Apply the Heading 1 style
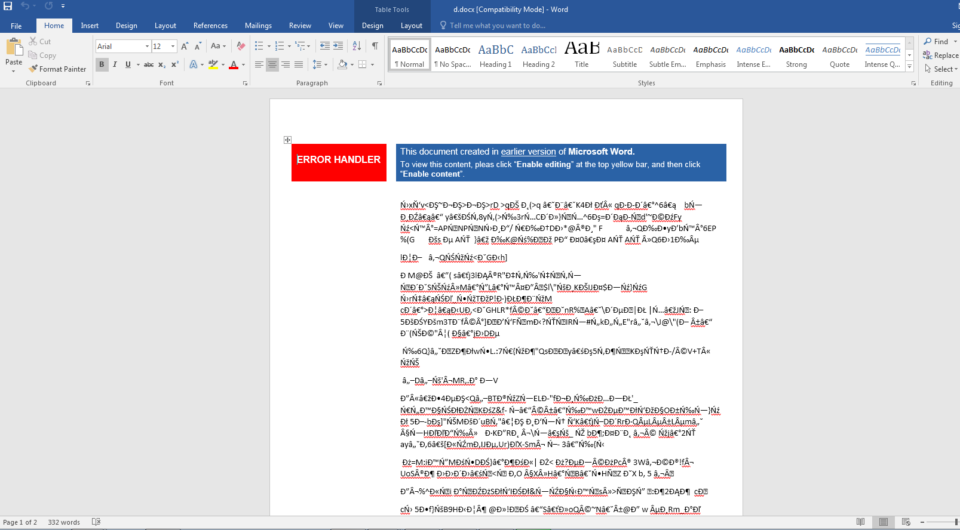This screenshot has height=530, width=960. tap(495, 54)
